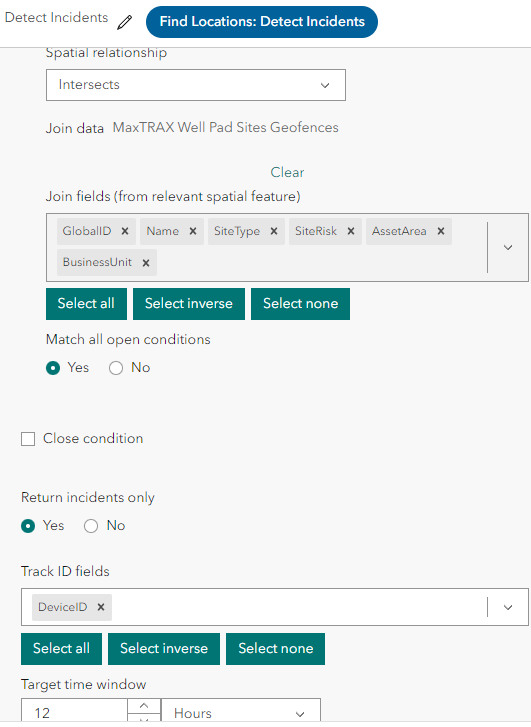
Task: Select Yes for Return incidents only
Action: tap(28, 526)
